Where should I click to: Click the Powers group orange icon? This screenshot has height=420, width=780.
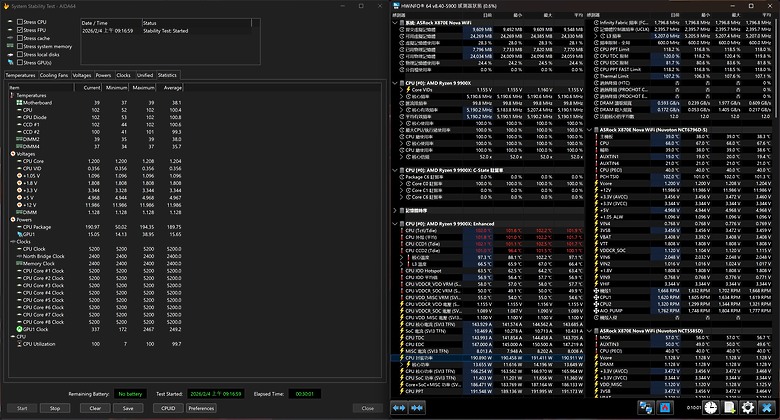pyautogui.click(x=13, y=219)
